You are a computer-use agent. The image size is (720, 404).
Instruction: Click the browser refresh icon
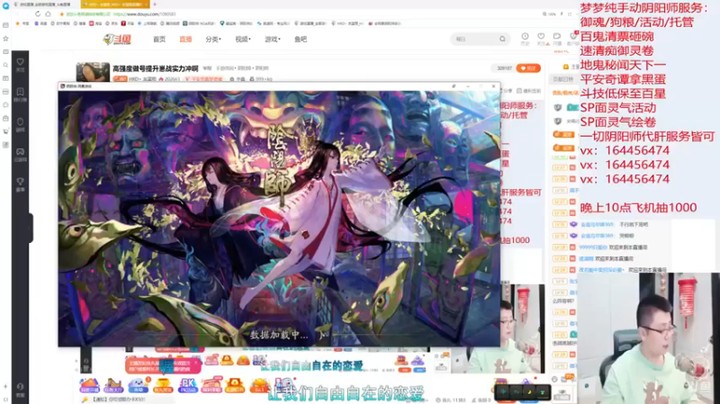38,14
